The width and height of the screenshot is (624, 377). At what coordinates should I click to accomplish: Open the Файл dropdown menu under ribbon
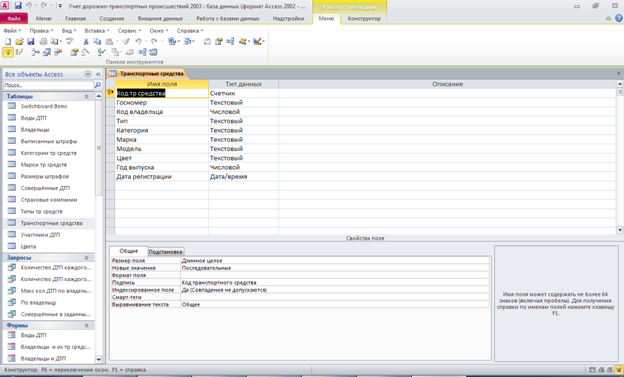[x=12, y=31]
